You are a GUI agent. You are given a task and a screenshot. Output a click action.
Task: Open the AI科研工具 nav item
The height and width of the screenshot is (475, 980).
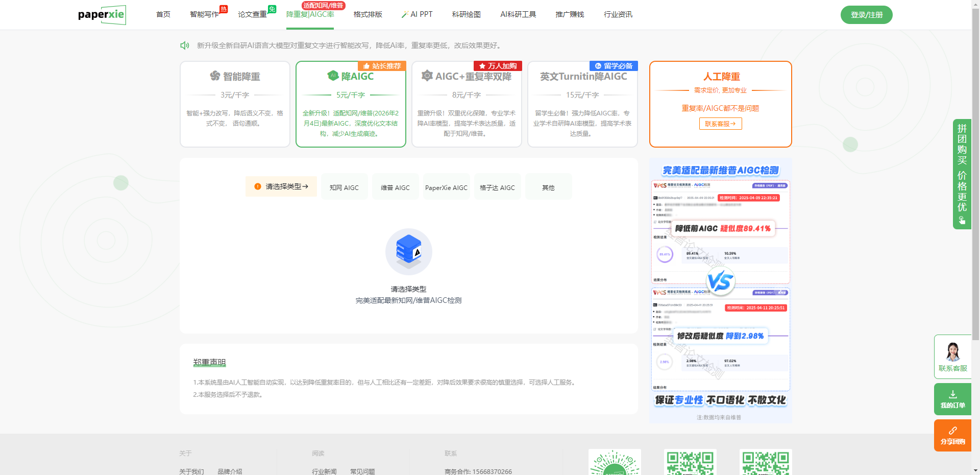[x=518, y=14]
